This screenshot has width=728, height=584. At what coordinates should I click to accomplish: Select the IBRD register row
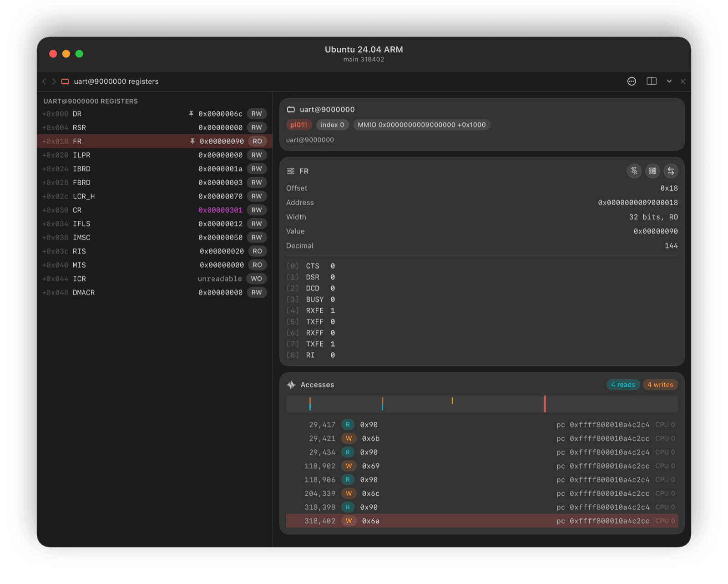tap(155, 169)
